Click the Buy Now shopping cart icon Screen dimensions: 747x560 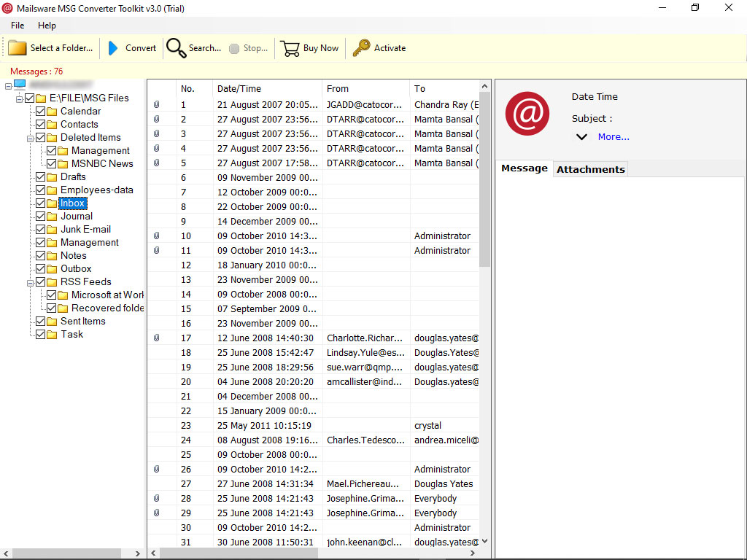pyautogui.click(x=290, y=48)
